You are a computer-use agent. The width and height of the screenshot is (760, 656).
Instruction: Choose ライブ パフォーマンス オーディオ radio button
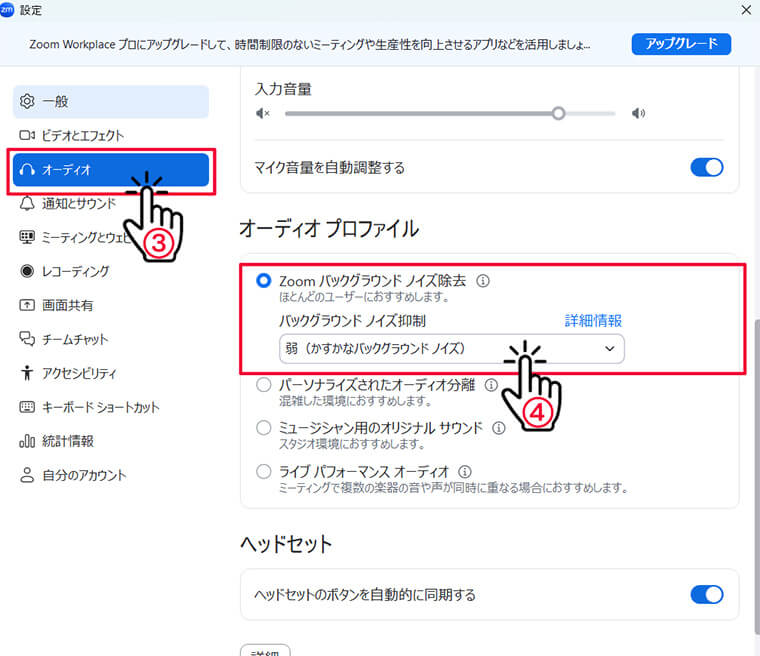point(264,471)
